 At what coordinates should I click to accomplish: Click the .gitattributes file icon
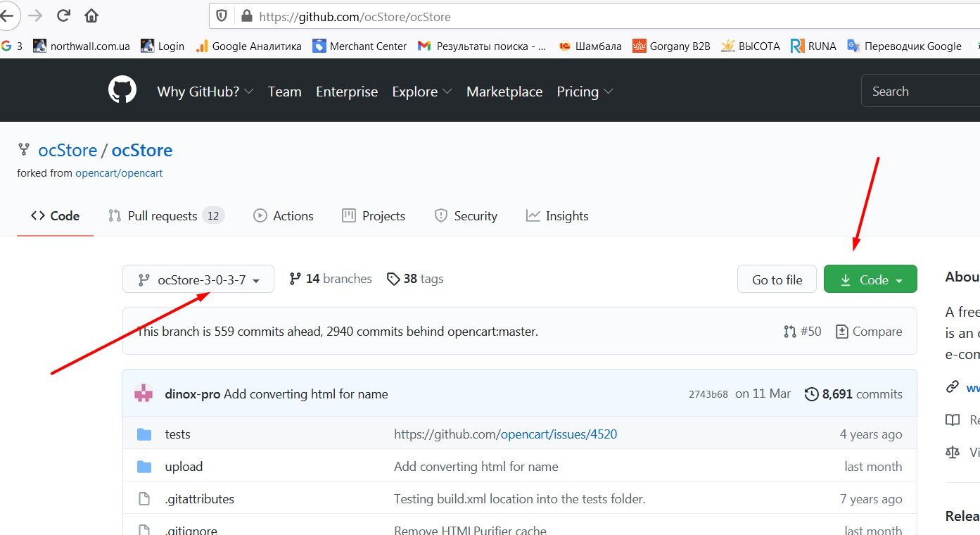click(x=144, y=499)
